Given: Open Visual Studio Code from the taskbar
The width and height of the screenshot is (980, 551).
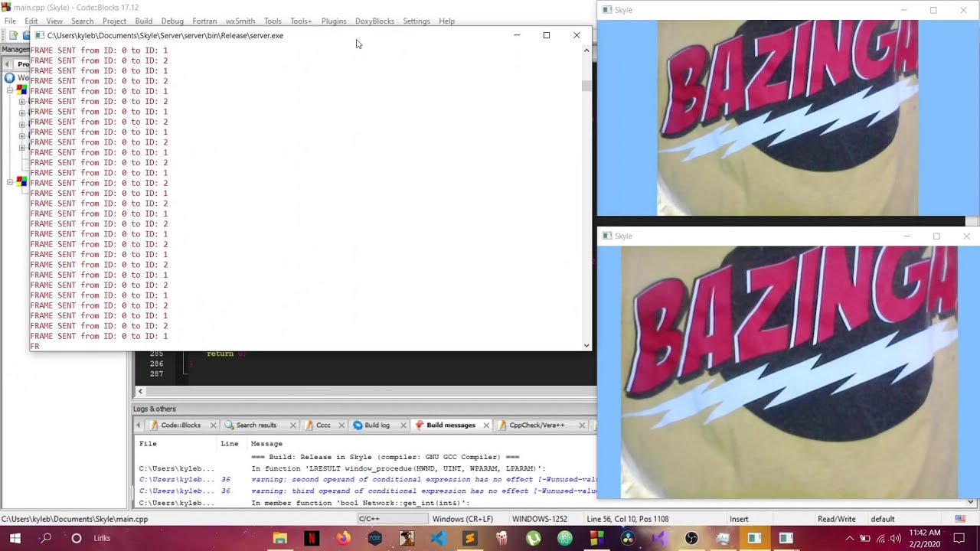Looking at the screenshot, I should (x=438, y=539).
